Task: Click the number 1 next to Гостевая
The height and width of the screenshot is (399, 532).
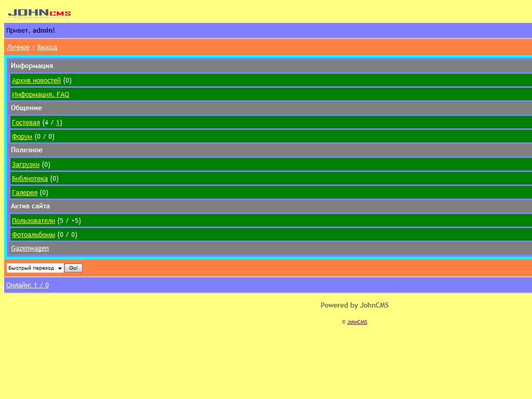Action: tap(58, 123)
